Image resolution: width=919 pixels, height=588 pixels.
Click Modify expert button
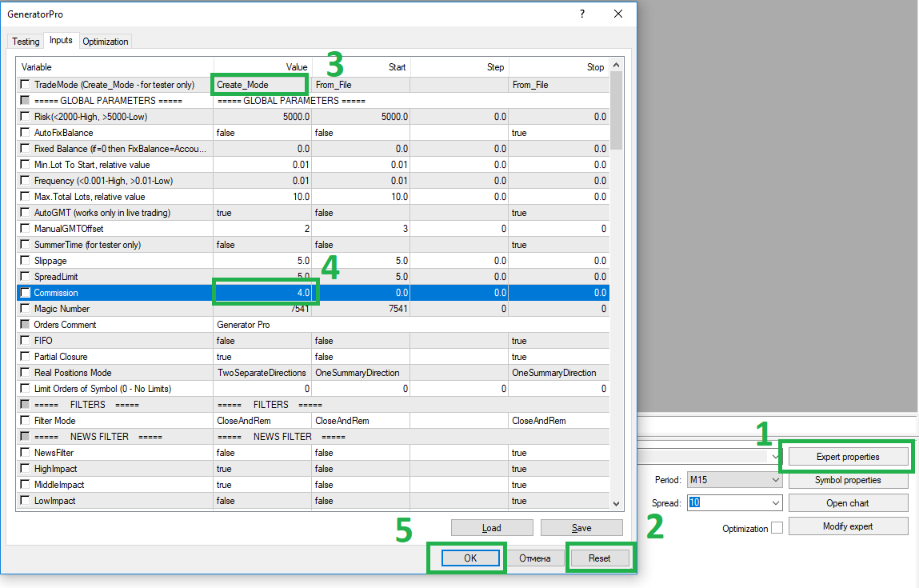tap(848, 526)
